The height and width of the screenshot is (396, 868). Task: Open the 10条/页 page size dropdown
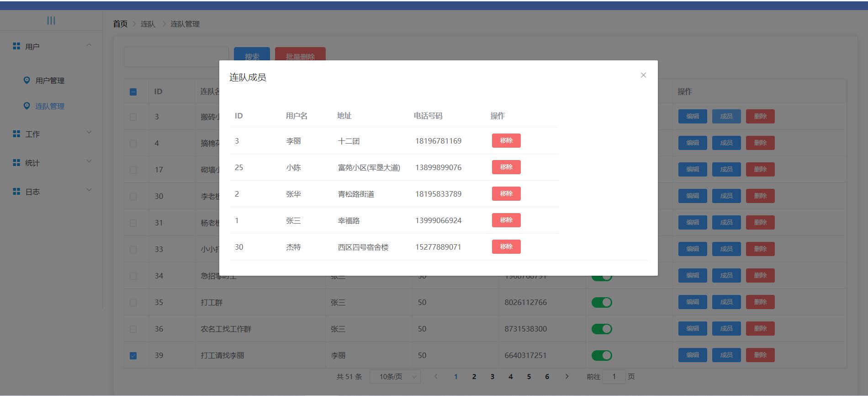395,376
